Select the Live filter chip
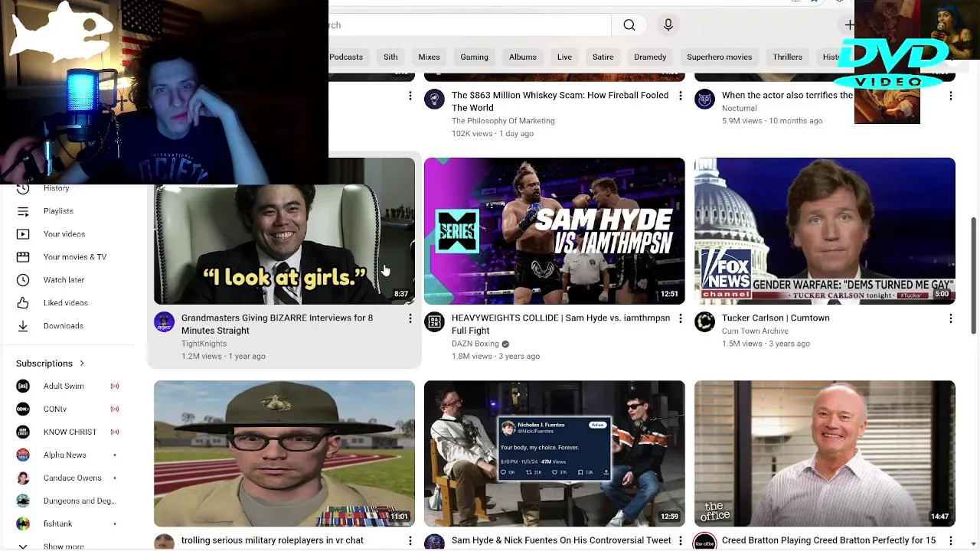 point(564,57)
